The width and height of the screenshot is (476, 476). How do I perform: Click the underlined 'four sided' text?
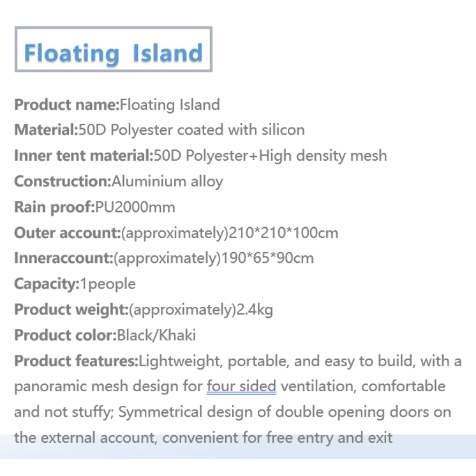(x=241, y=387)
